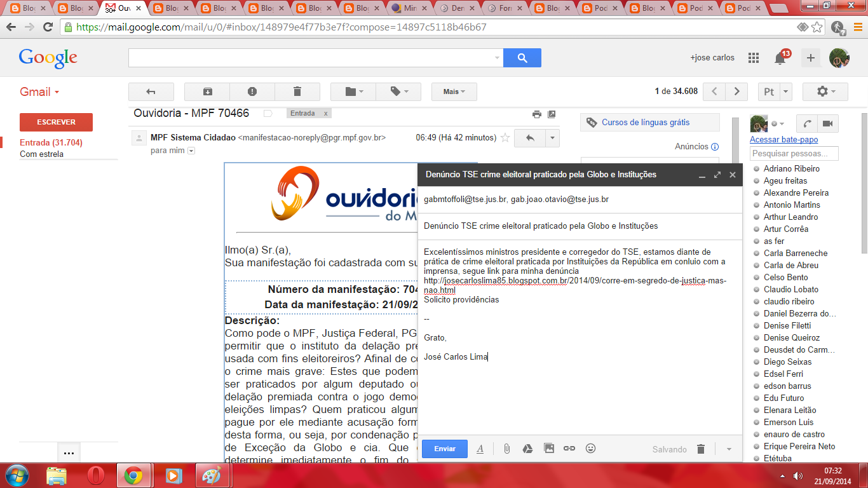This screenshot has width=868, height=488.
Task: Launch Opera from the taskbar
Action: pyautogui.click(x=95, y=475)
